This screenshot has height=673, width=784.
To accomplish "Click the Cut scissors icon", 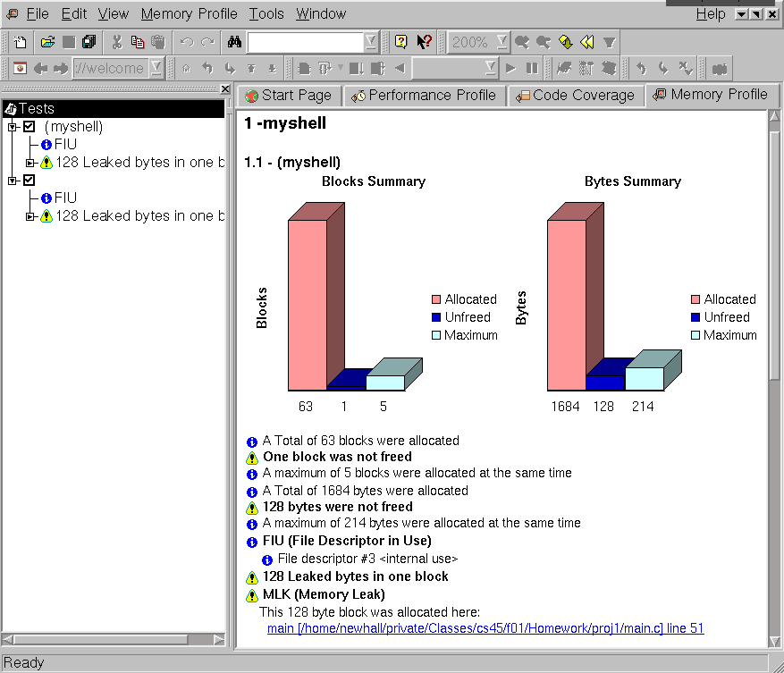I will coord(116,42).
